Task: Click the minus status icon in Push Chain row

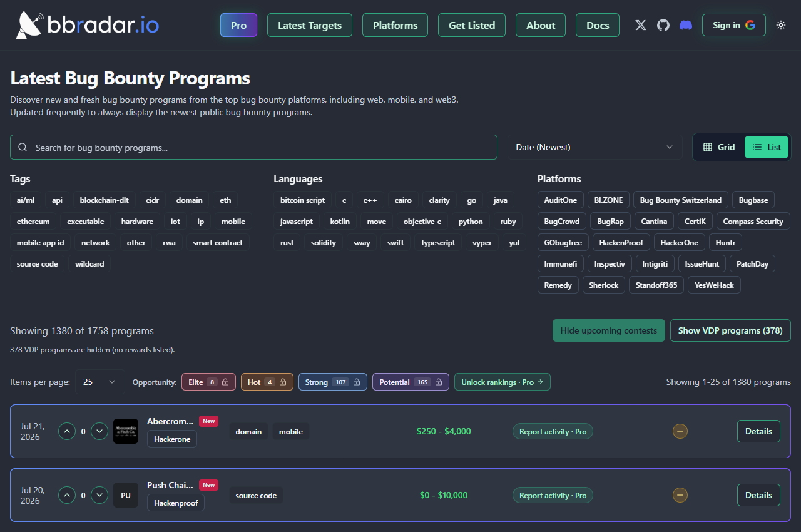Action: point(680,495)
